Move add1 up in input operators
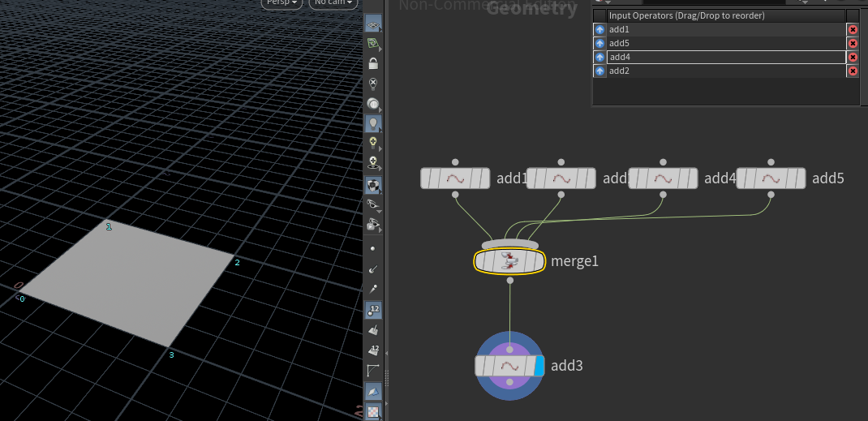The width and height of the screenshot is (868, 421). click(x=599, y=29)
